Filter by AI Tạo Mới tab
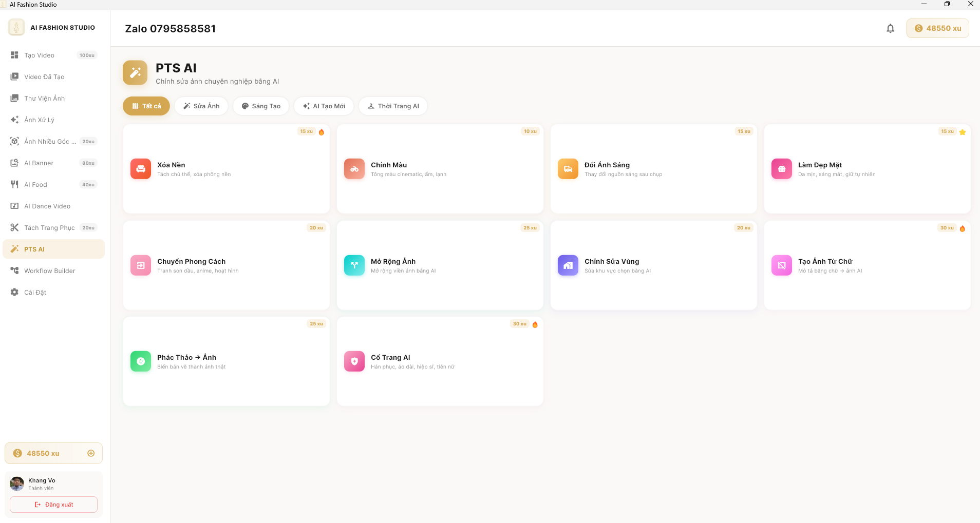The height and width of the screenshot is (523, 980). pos(324,106)
